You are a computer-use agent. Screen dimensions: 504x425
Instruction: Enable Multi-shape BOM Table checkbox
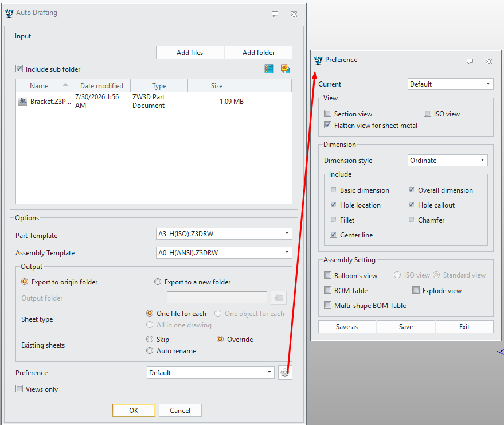(327, 305)
